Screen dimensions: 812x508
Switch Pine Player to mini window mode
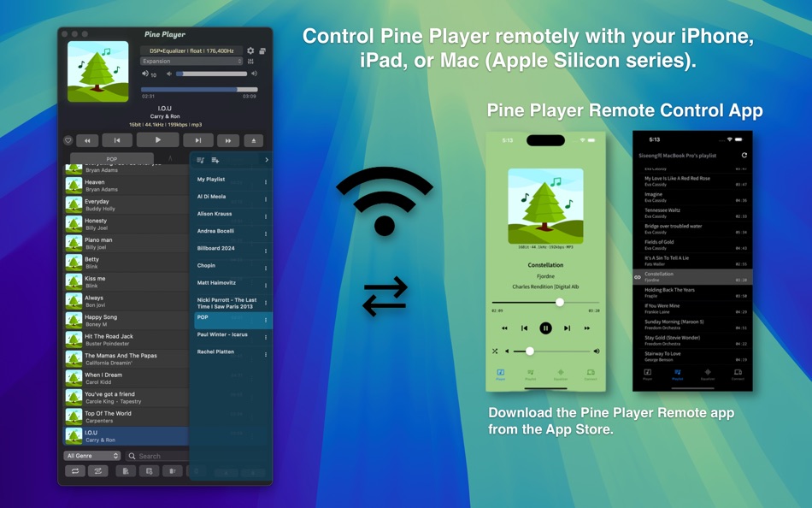[x=262, y=50]
